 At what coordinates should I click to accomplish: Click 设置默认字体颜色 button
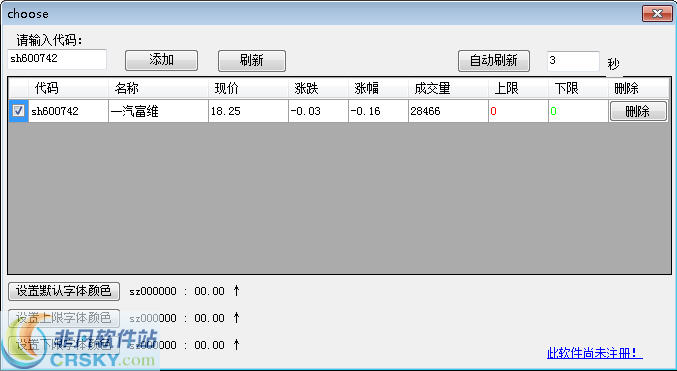point(64,291)
